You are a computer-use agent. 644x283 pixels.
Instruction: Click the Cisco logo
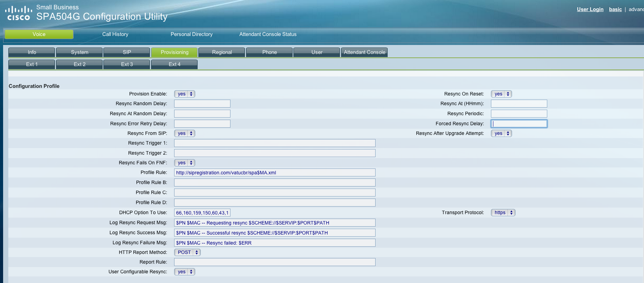[x=19, y=13]
